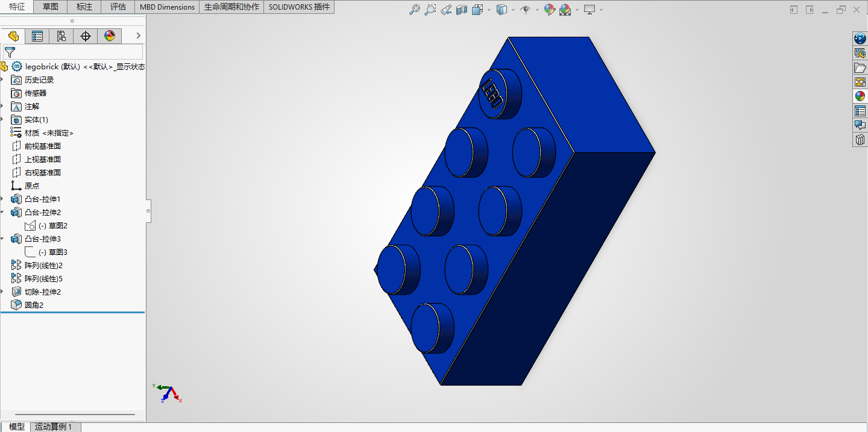Select the 圆角2 fillet feature
This screenshot has width=868, height=432.
[x=27, y=305]
